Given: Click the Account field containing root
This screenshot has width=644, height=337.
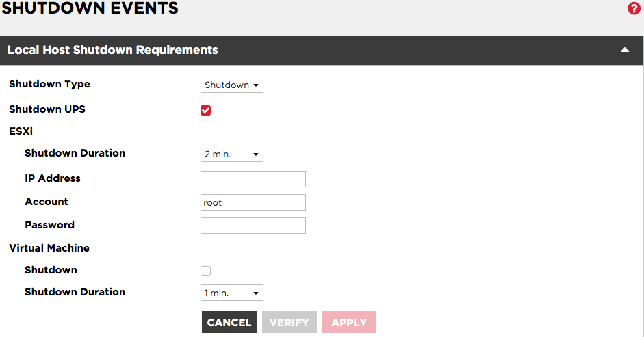Looking at the screenshot, I should pyautogui.click(x=253, y=202).
